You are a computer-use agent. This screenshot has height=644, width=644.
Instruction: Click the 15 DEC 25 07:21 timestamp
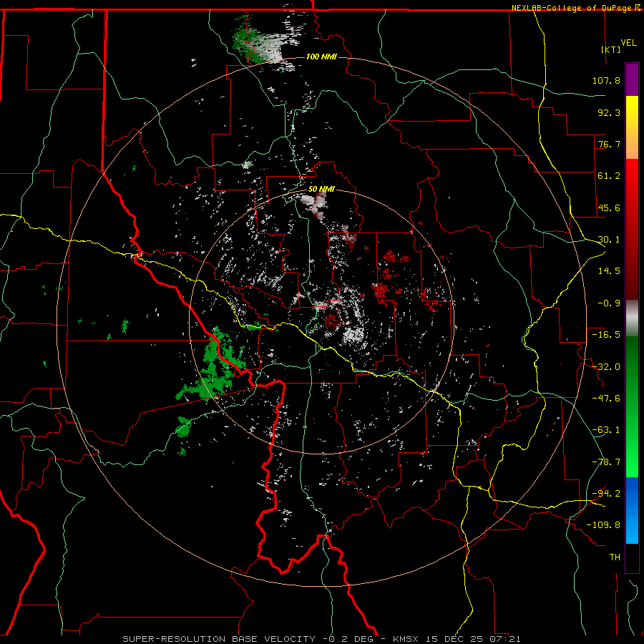tap(473, 639)
